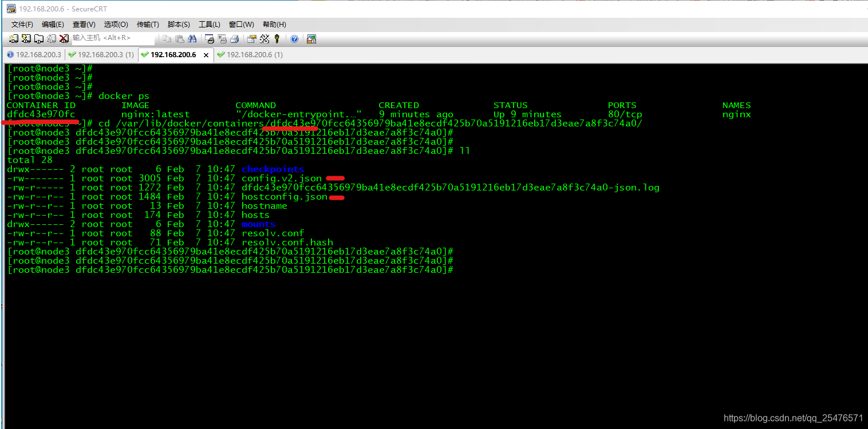The image size is (868, 429).
Task: Open the 工具(L) menu
Action: tap(210, 24)
